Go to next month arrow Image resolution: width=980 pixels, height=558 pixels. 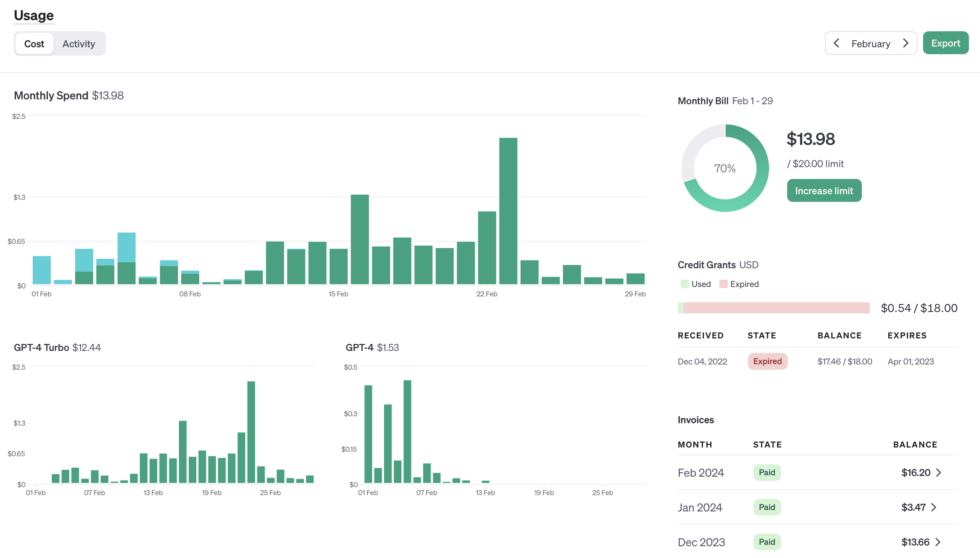pos(906,43)
